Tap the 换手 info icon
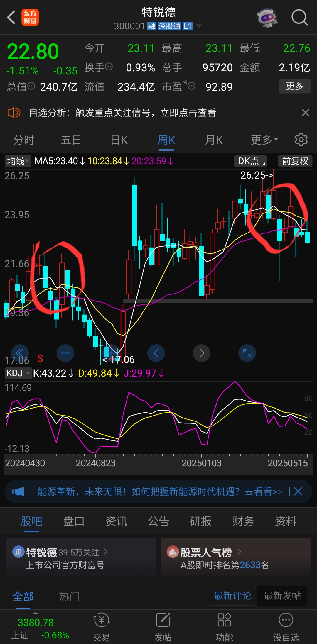This screenshot has height=644, width=317. click(109, 67)
